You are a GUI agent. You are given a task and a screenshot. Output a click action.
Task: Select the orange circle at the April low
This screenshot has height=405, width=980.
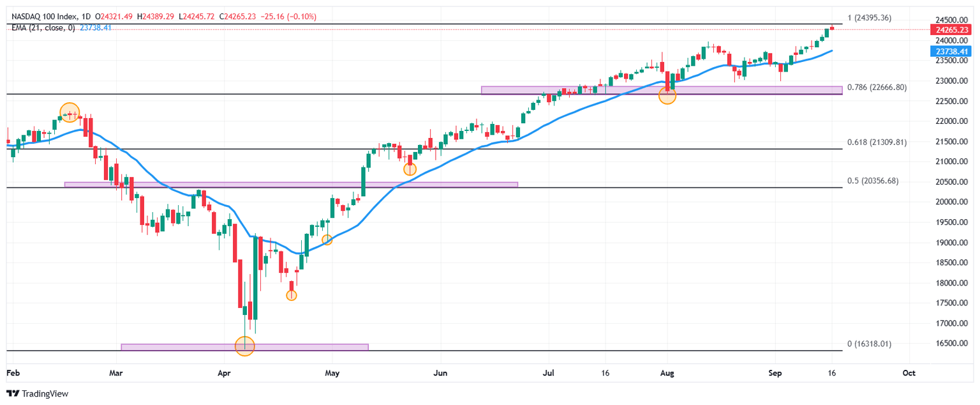245,346
